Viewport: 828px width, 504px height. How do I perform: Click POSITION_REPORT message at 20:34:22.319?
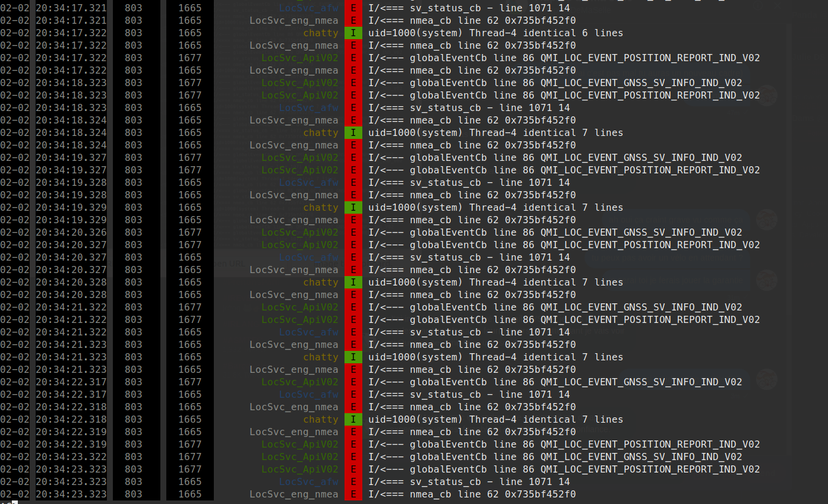(564, 445)
